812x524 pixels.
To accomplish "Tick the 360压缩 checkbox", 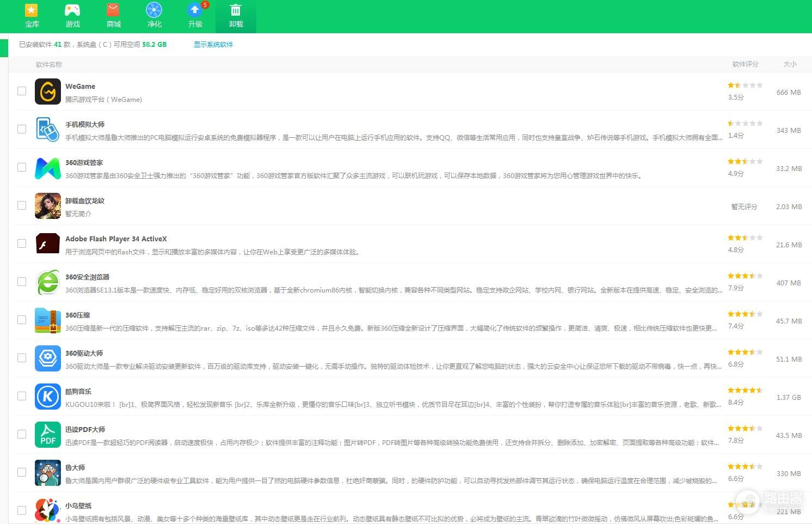I will click(22, 320).
